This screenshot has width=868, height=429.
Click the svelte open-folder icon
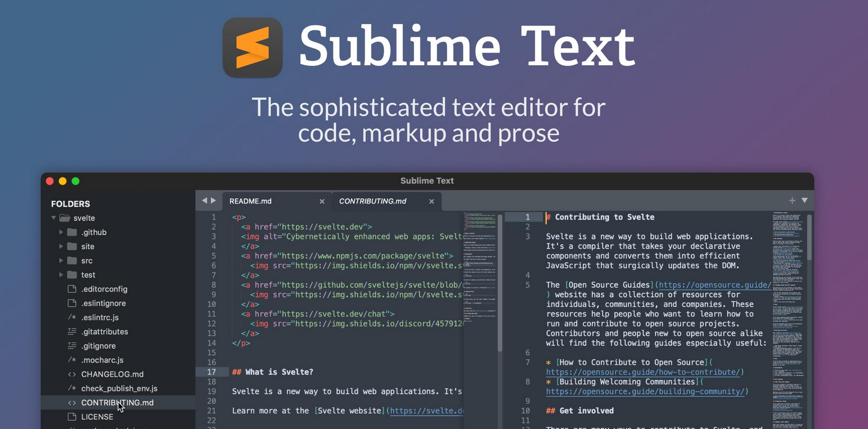pyautogui.click(x=65, y=218)
